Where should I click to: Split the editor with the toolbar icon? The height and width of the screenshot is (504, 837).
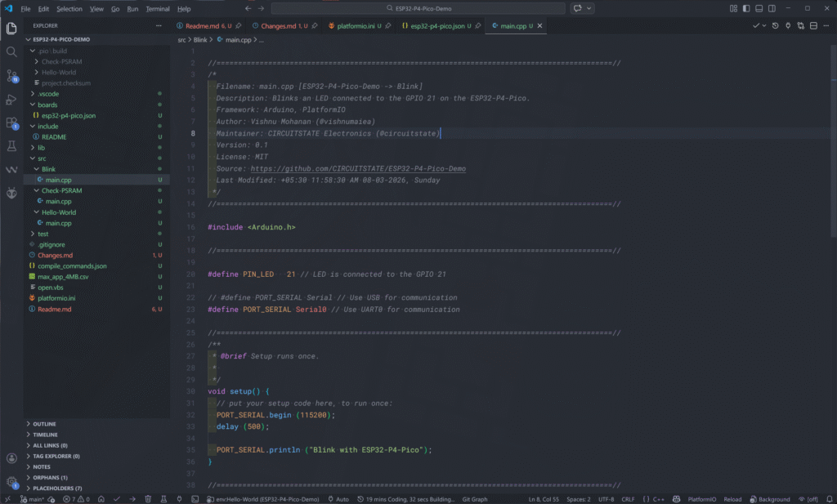pyautogui.click(x=814, y=25)
